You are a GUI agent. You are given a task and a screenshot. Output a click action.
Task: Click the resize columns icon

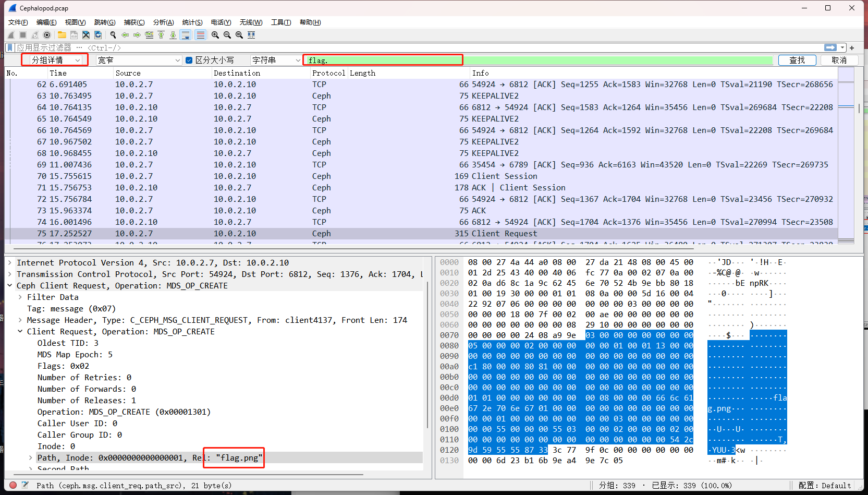pos(251,35)
